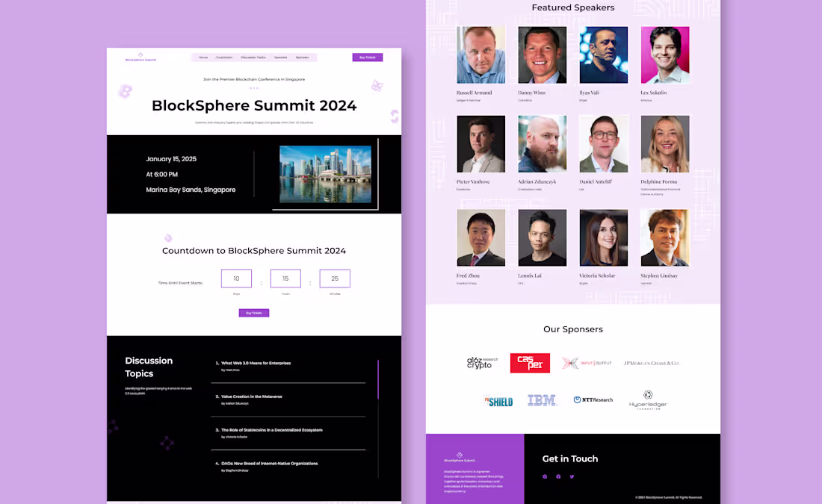Select Victoria Scholar's speaker photo
The height and width of the screenshot is (504, 822).
[603, 237]
